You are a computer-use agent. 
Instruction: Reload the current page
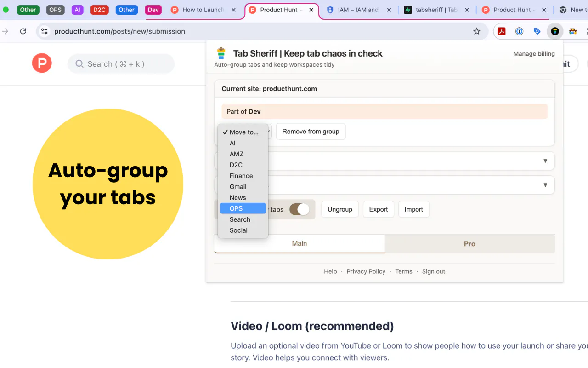23,31
